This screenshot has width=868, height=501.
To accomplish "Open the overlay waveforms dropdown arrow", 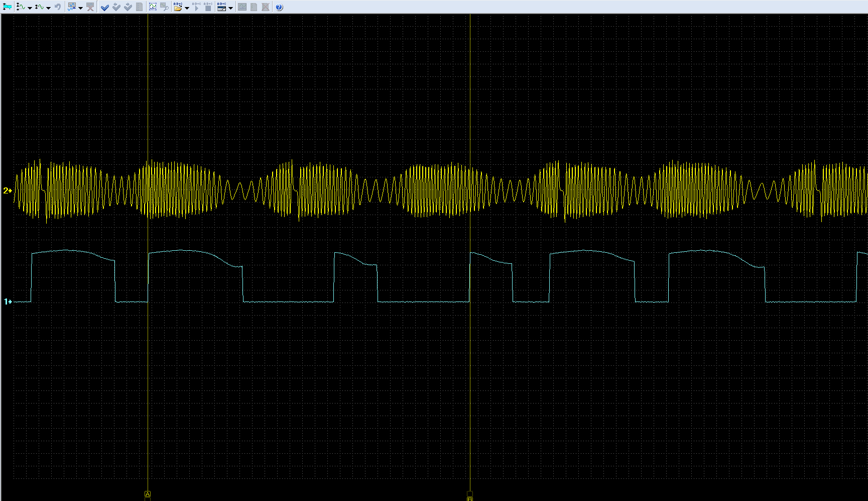I will 80,8.
